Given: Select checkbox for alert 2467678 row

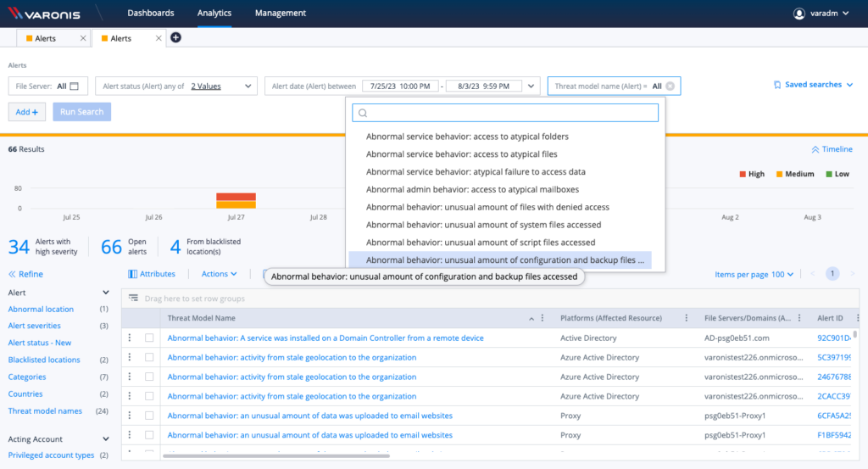Looking at the screenshot, I should pos(149,377).
